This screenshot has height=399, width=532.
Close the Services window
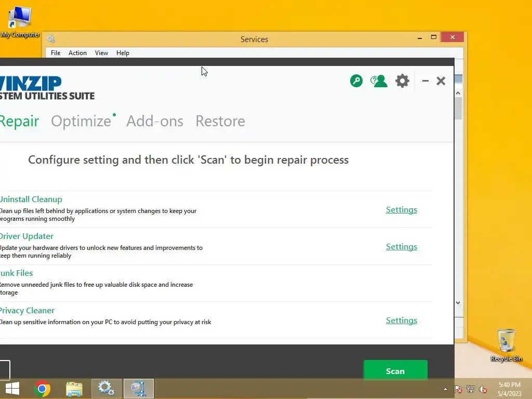coord(453,37)
